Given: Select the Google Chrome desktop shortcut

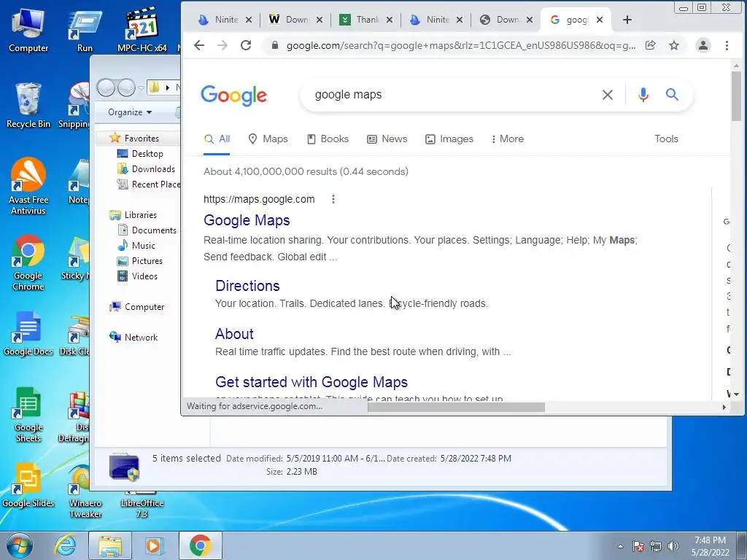Looking at the screenshot, I should tap(28, 262).
